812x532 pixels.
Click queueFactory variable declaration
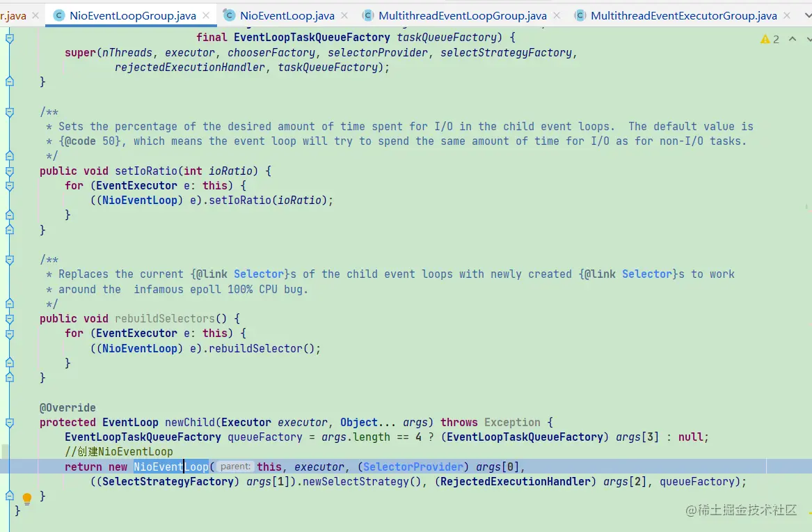pyautogui.click(x=264, y=437)
